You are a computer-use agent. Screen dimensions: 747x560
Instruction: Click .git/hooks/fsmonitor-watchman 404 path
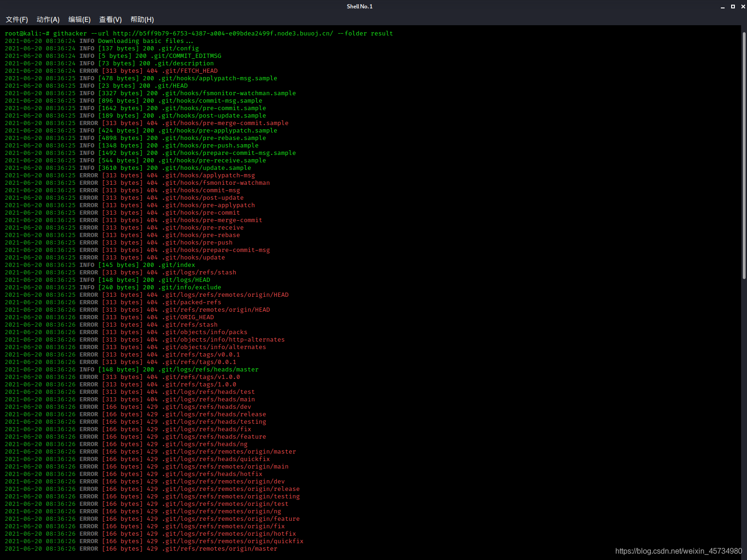pyautogui.click(x=216, y=183)
